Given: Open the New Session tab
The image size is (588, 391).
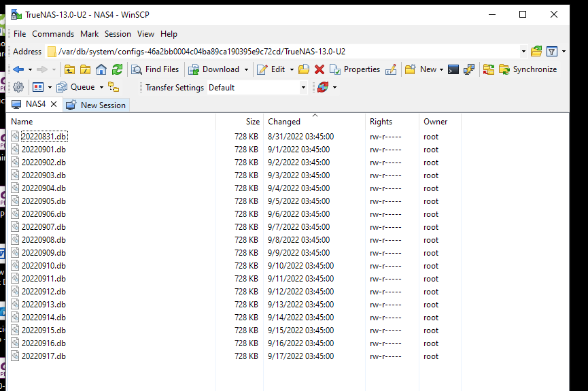Looking at the screenshot, I should tap(96, 105).
